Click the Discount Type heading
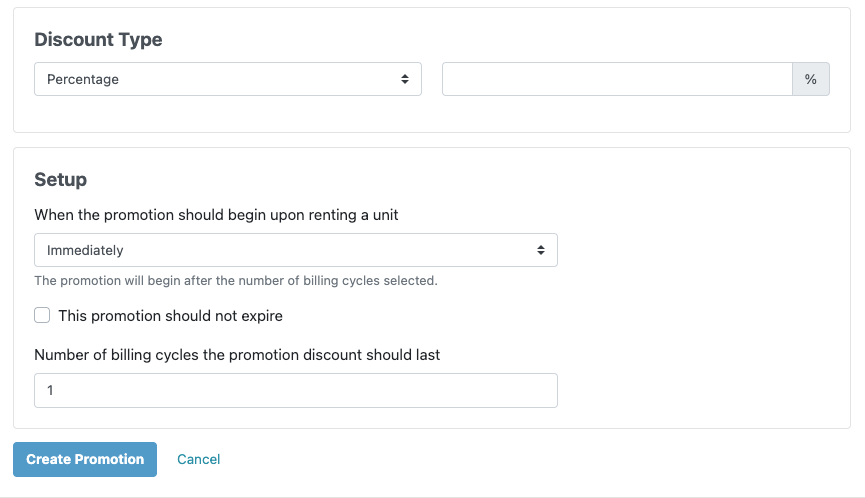 98,40
